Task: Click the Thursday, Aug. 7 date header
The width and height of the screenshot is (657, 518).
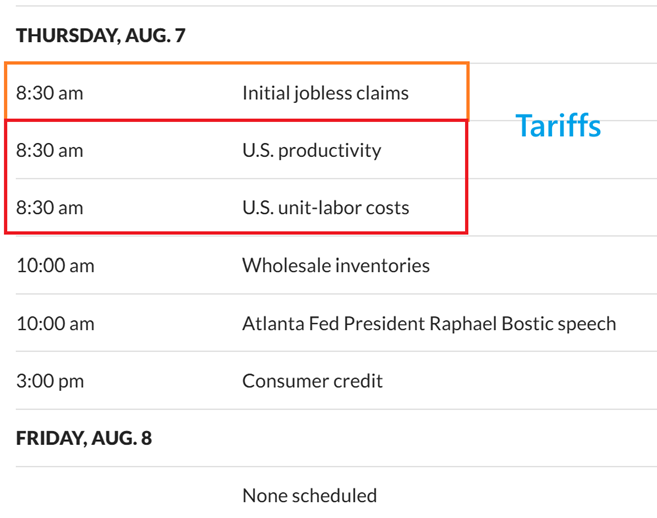Action: [101, 36]
